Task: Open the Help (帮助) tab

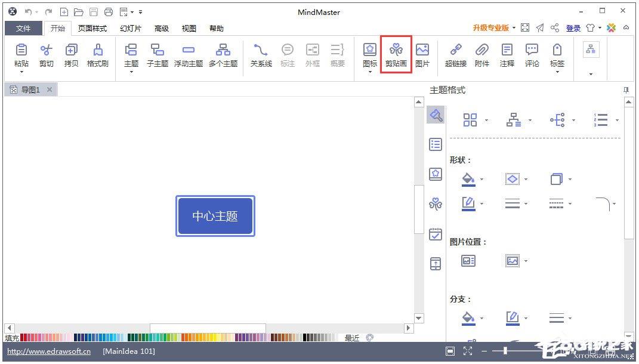Action: point(217,28)
